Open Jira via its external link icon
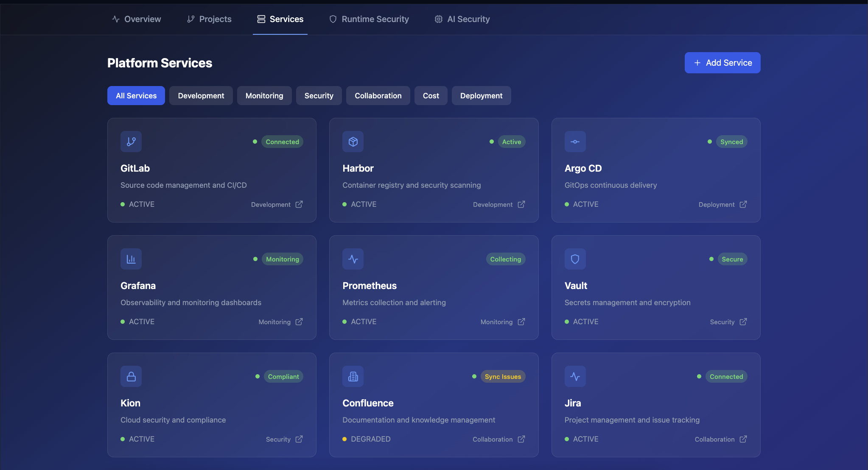Screen dimensions: 868x470 [743, 439]
